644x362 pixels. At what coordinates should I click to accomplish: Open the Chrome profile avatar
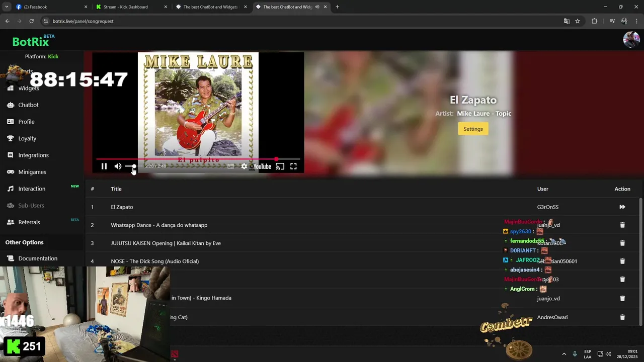click(624, 21)
